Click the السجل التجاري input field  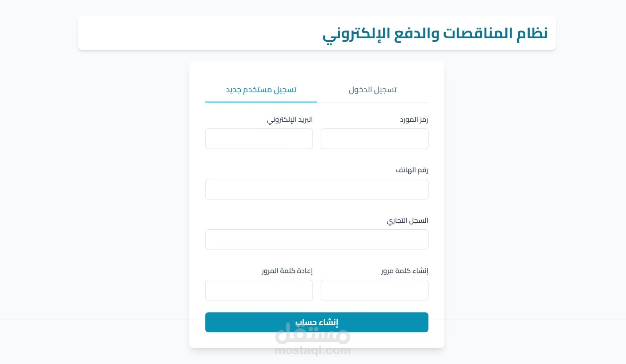point(317,240)
